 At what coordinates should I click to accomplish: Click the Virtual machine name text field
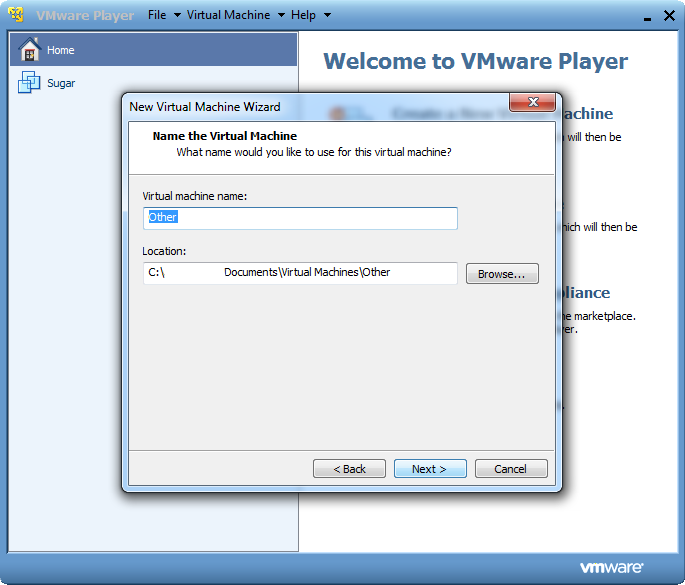coord(300,217)
